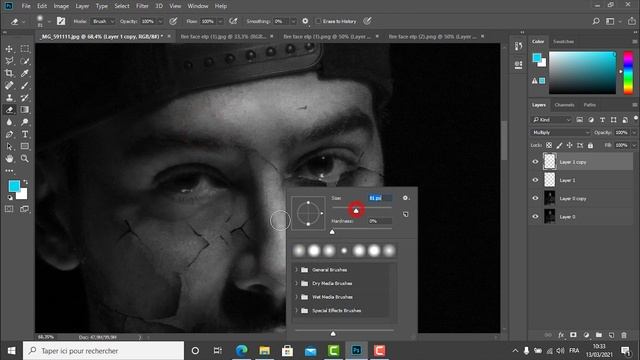Image resolution: width=640 pixels, height=360 pixels.
Task: Select the Crop tool
Action: 9,73
